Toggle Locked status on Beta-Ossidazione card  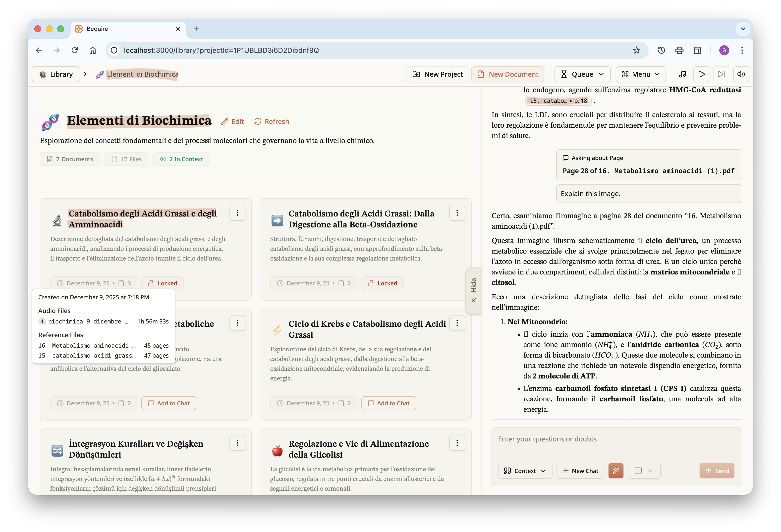(x=383, y=283)
